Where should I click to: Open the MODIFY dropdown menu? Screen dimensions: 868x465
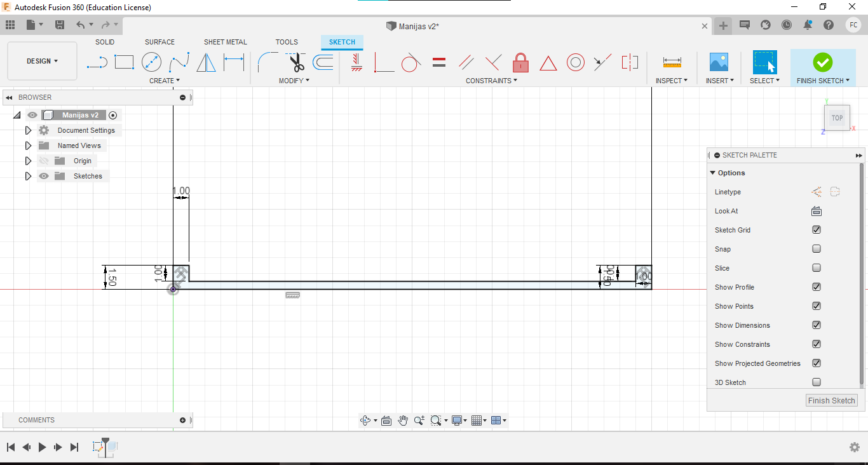coord(294,81)
